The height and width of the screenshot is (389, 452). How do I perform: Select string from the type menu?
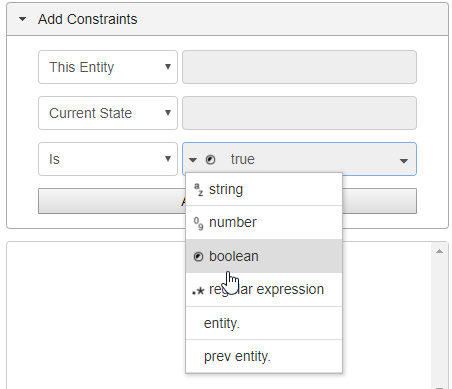coord(264,189)
